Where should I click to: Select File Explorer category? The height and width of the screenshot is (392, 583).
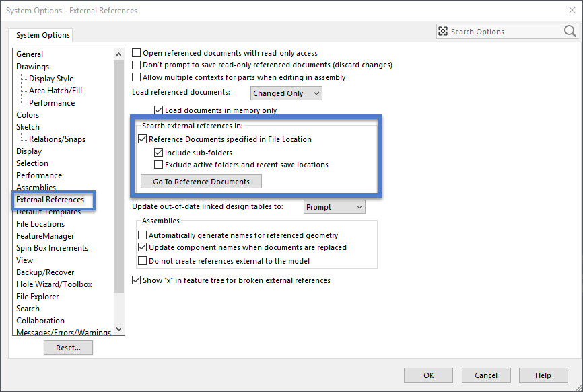pyautogui.click(x=38, y=297)
